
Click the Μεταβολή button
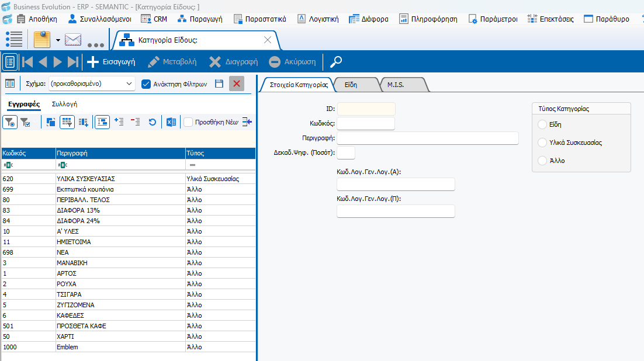[172, 62]
